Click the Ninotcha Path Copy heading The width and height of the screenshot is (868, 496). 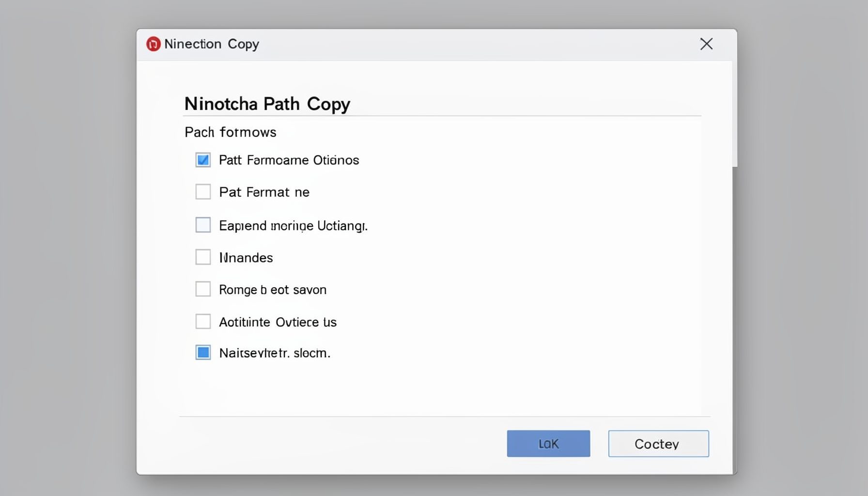click(267, 104)
